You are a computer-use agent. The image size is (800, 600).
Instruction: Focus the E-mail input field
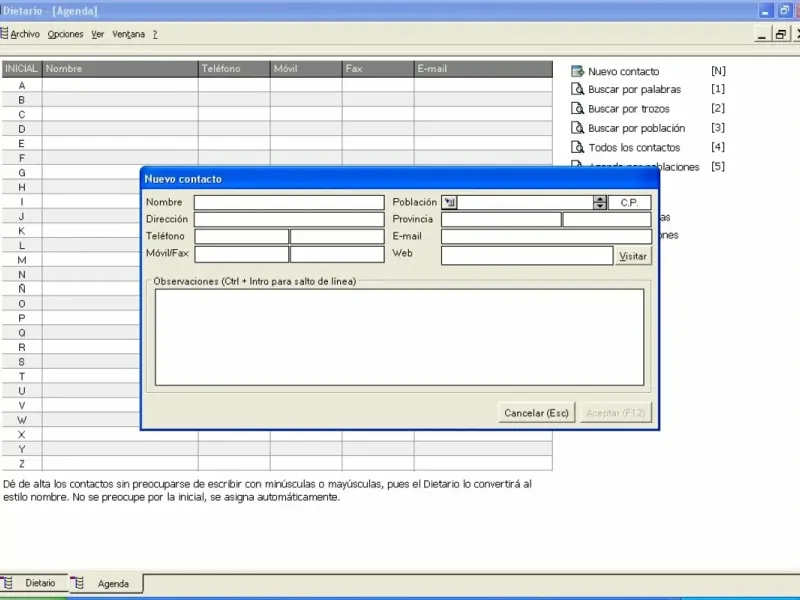[546, 236]
